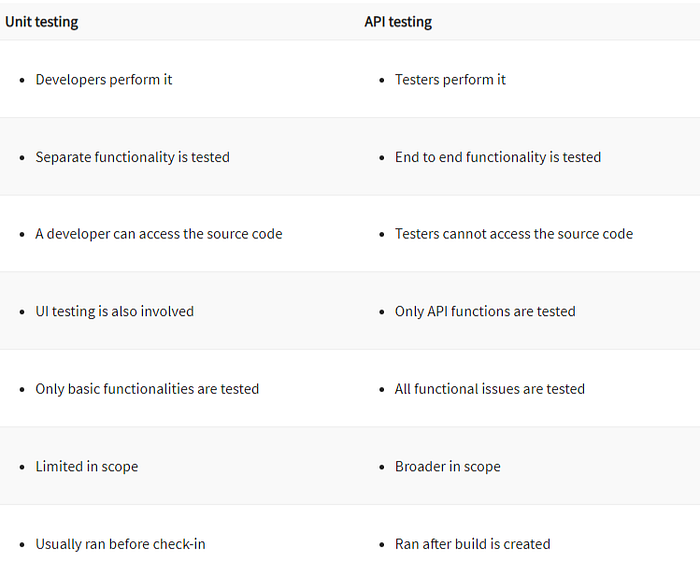The image size is (700, 577).
Task: Click 'Broader in scope' cell
Action: (x=448, y=466)
